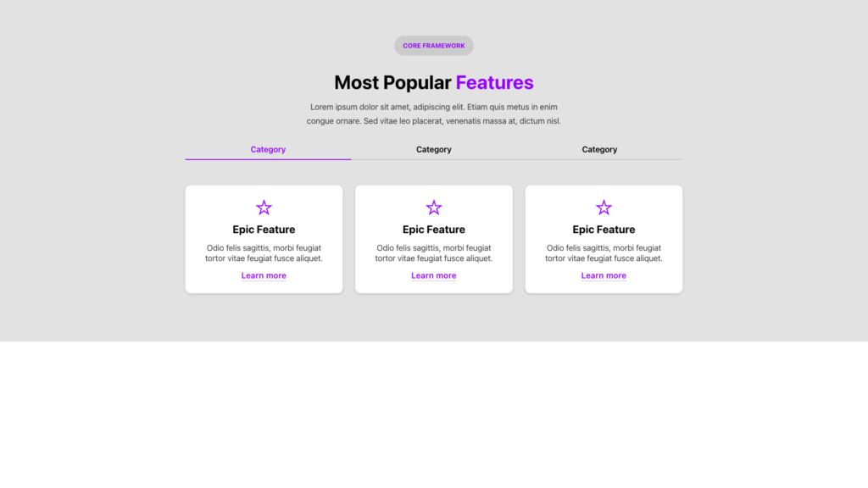Click the star icon in the middle feature card
The height and width of the screenshot is (488, 868).
(434, 208)
